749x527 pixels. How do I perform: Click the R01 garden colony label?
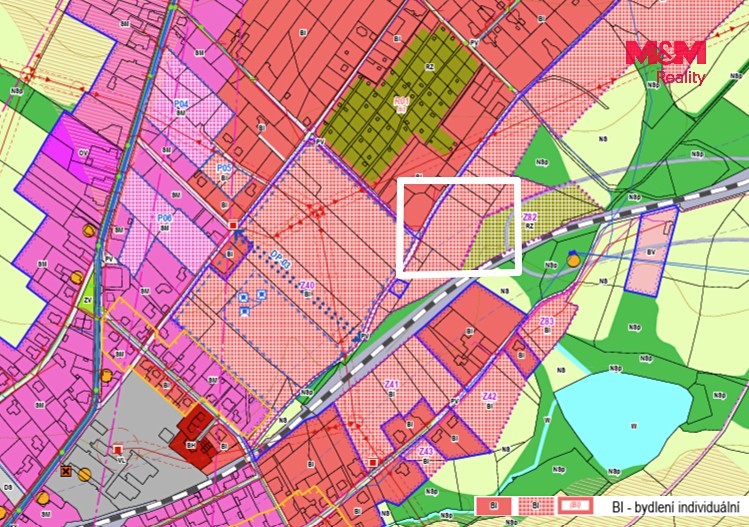[401, 101]
